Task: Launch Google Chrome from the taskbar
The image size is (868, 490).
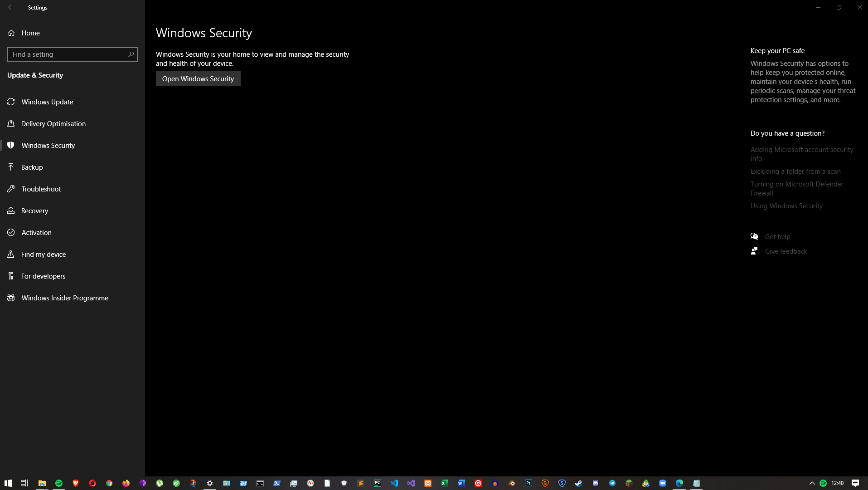Action: click(109, 483)
